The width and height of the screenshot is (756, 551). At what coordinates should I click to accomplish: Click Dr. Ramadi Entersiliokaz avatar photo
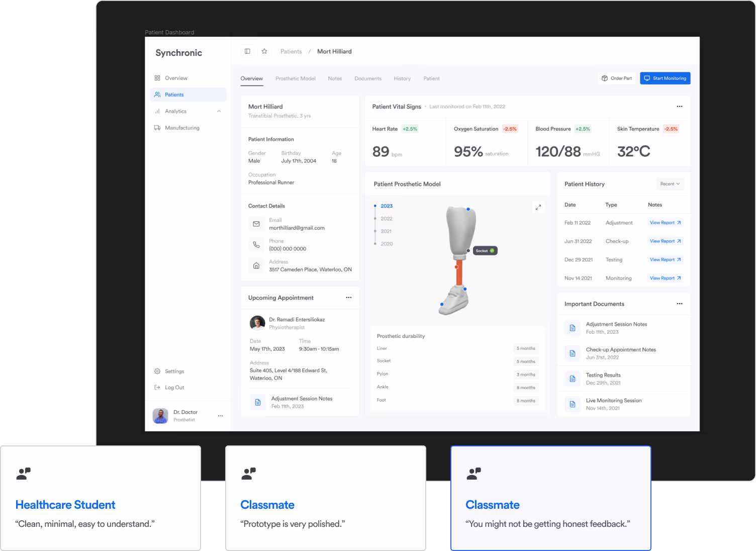257,323
